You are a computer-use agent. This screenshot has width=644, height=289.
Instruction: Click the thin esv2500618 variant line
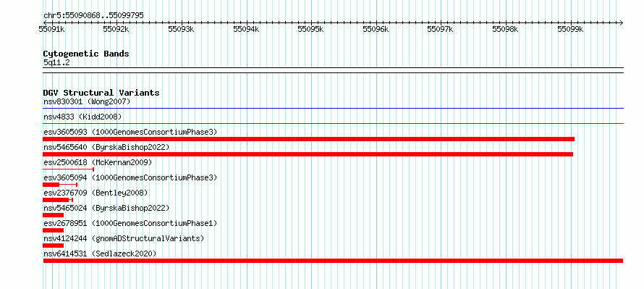point(69,169)
